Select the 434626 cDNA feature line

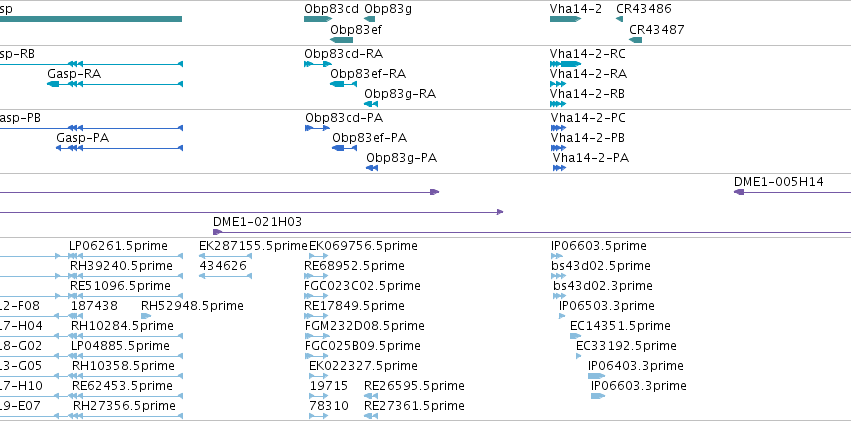click(x=225, y=276)
